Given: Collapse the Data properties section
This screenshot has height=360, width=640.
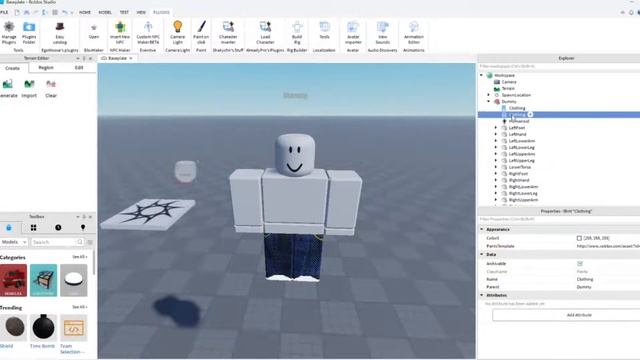Looking at the screenshot, I should tap(482, 254).
